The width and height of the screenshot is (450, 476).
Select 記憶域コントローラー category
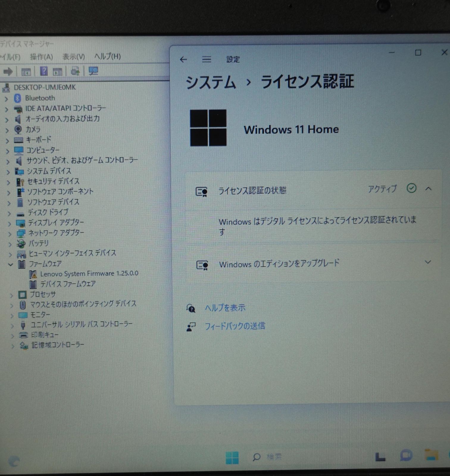click(58, 345)
